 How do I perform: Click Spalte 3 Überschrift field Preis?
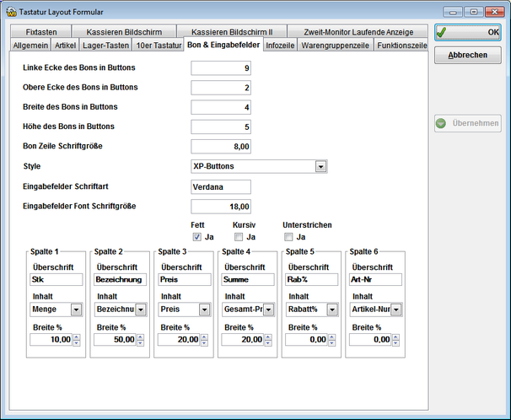coord(185,279)
